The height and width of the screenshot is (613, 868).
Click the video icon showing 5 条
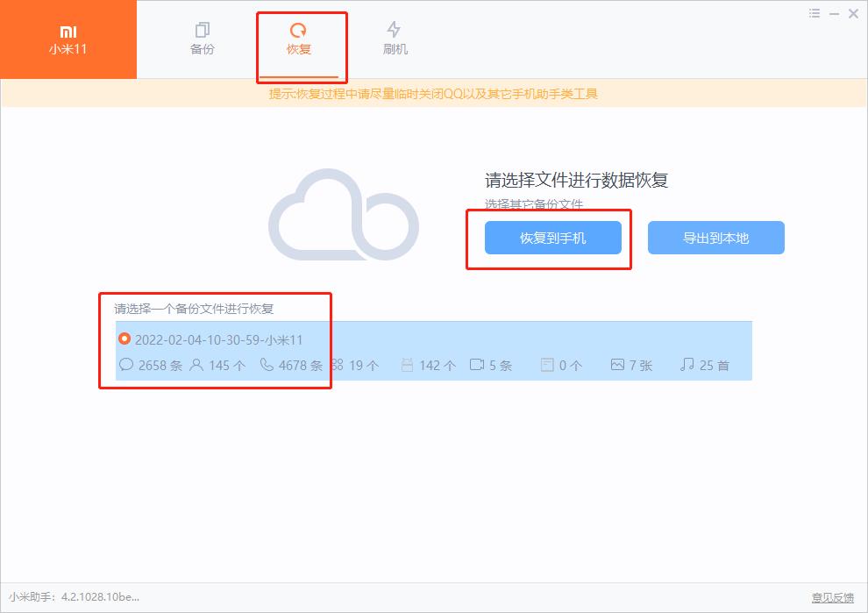(477, 365)
